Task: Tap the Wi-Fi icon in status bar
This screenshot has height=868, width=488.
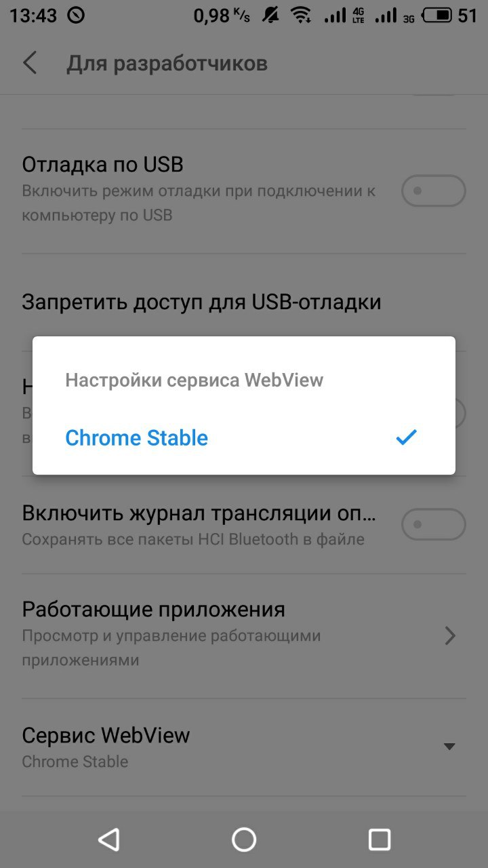Action: [x=300, y=15]
